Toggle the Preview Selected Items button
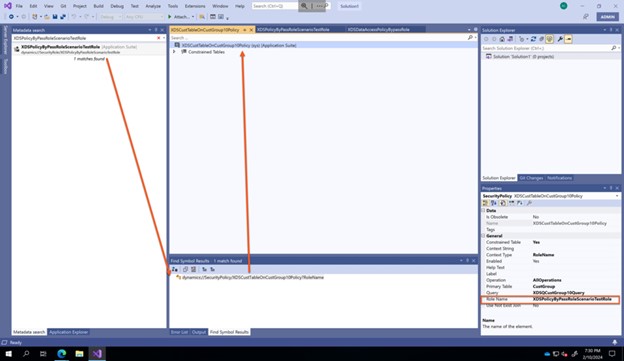624x361 pixels. tap(569, 39)
